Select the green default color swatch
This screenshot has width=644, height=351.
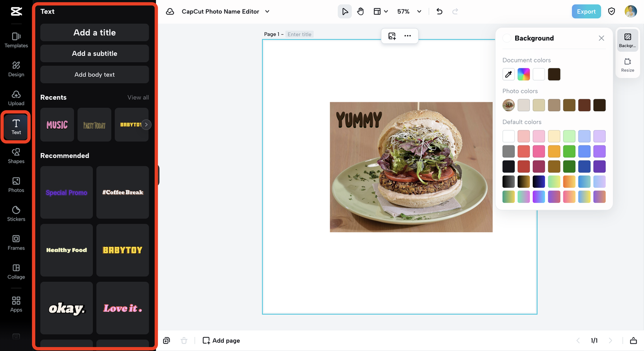pos(569,152)
